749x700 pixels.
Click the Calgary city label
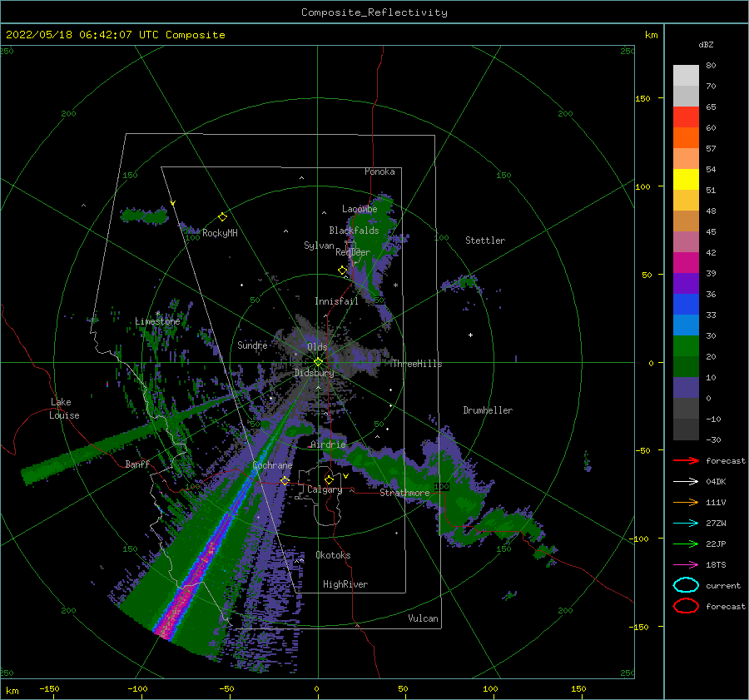(x=325, y=489)
